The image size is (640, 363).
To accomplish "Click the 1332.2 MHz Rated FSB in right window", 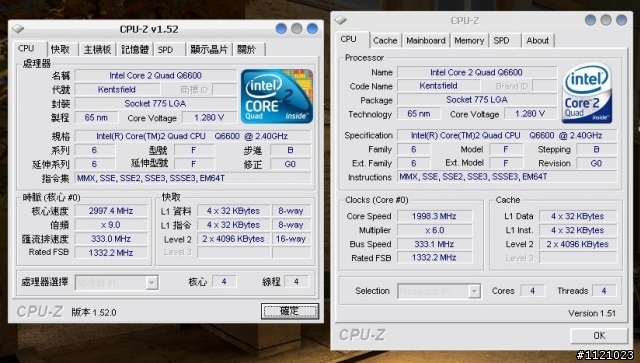I will [x=434, y=258].
